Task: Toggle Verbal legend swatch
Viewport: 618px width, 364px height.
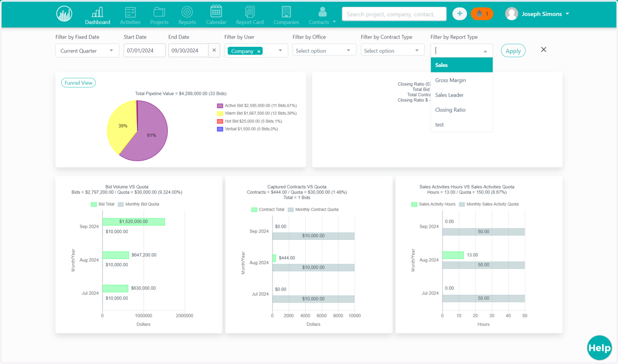Action: [x=220, y=129]
